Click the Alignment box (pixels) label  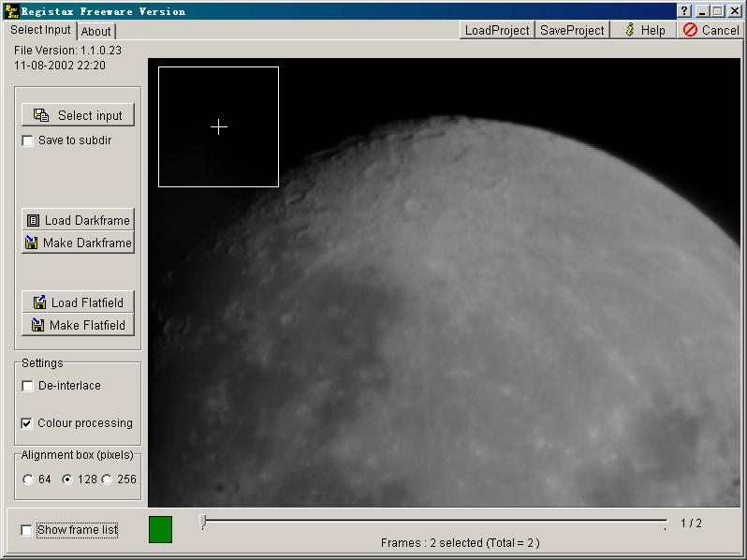coord(77,455)
